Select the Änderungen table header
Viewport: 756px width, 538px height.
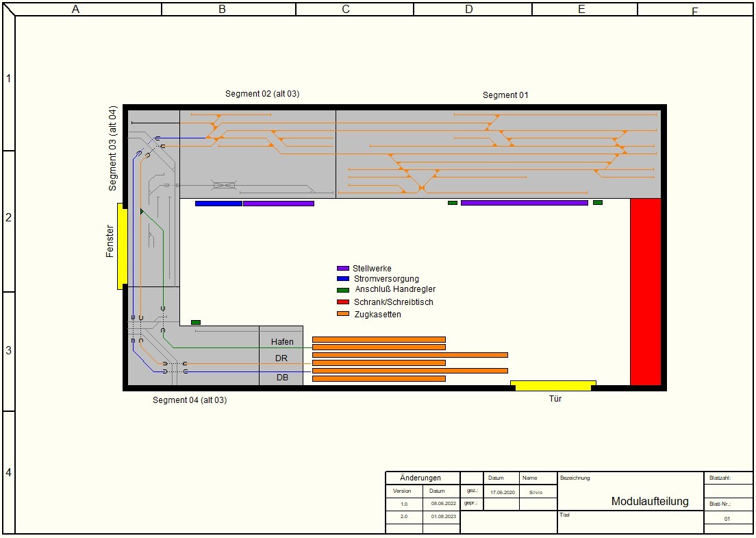click(x=420, y=478)
